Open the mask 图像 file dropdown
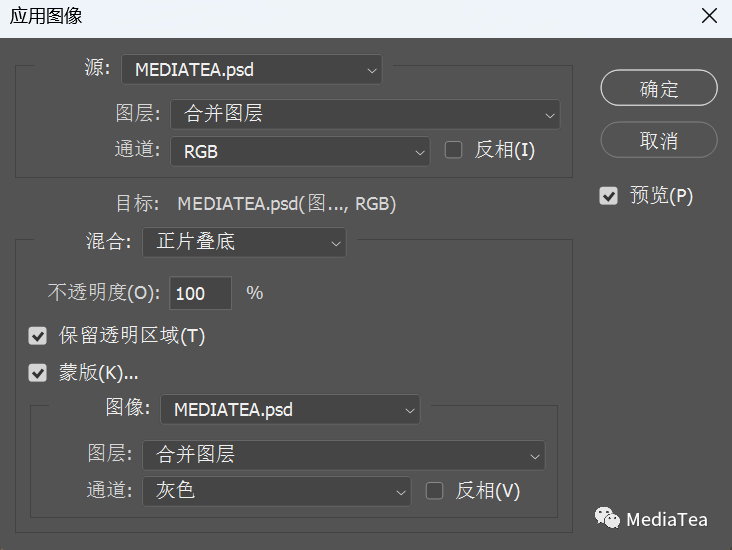Viewport: 732px width, 550px height. (290, 409)
